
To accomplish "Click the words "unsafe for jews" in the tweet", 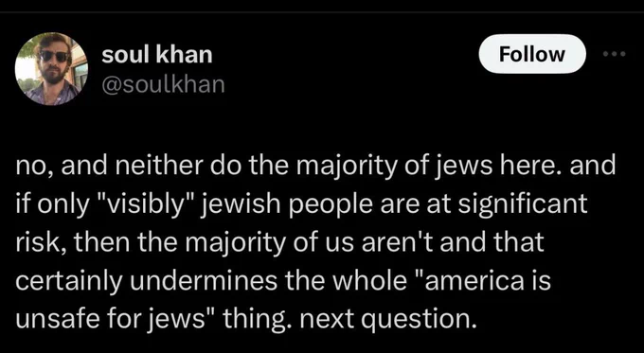I will (x=111, y=318).
